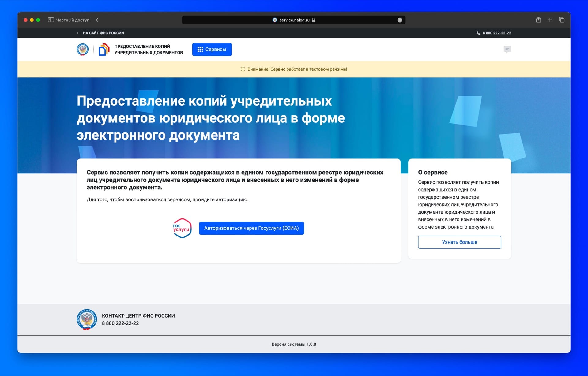Click КОНТАКТ-ЦЕНТР ФНС РОССИИ footer text
The width and height of the screenshot is (588, 376).
coord(138,316)
